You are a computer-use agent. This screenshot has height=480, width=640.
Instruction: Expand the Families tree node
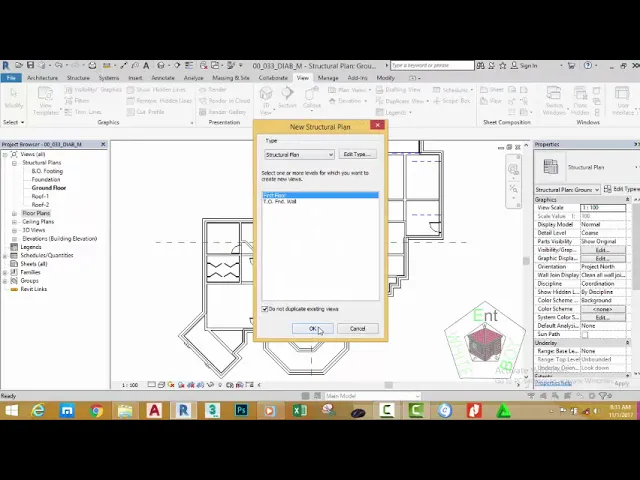[5, 272]
